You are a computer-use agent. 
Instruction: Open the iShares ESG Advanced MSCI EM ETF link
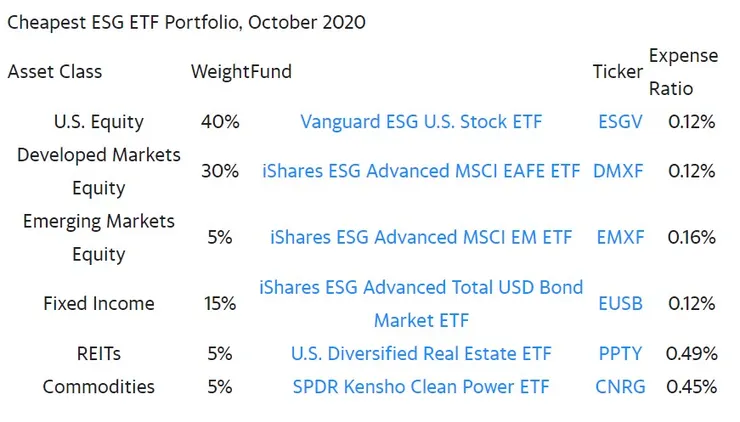tap(421, 237)
